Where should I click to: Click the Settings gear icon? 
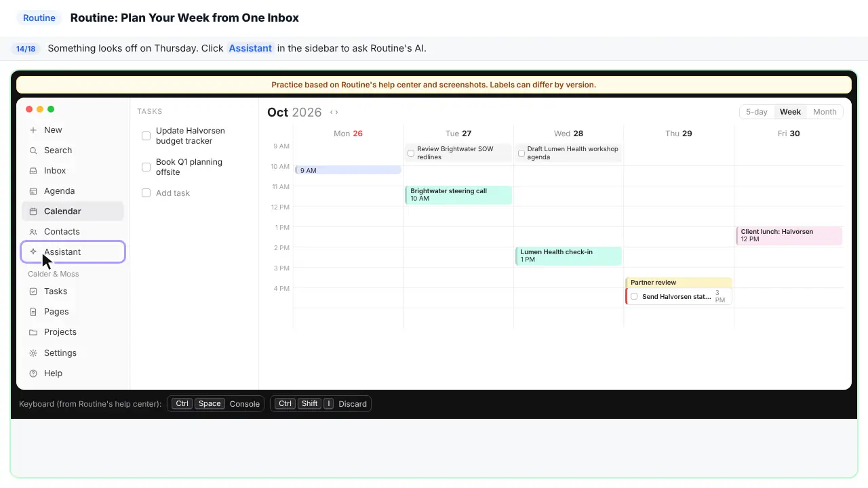tap(33, 353)
